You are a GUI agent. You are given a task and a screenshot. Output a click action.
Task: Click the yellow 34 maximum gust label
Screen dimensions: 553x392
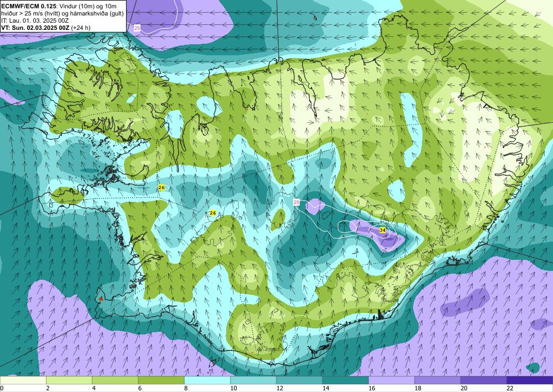(x=382, y=230)
